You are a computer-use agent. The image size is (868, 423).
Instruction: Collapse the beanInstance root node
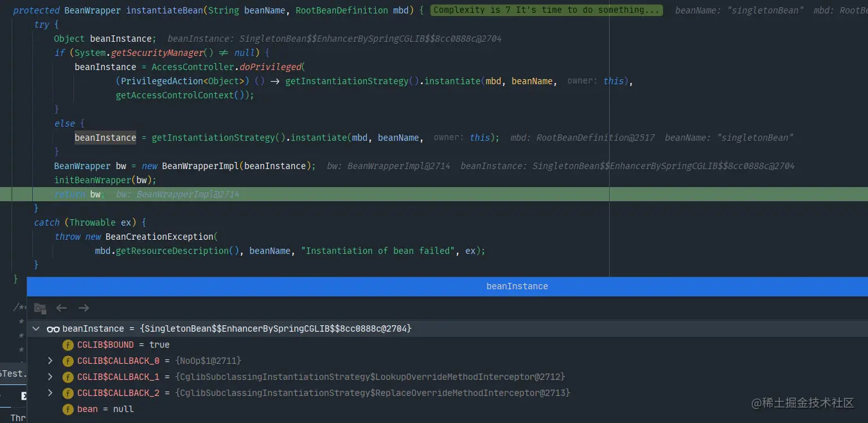point(37,329)
